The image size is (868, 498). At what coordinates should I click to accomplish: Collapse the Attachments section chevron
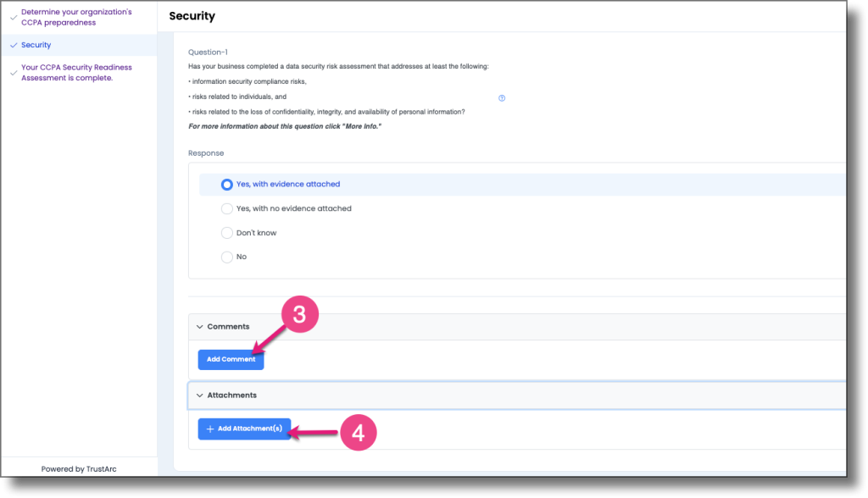[199, 396]
